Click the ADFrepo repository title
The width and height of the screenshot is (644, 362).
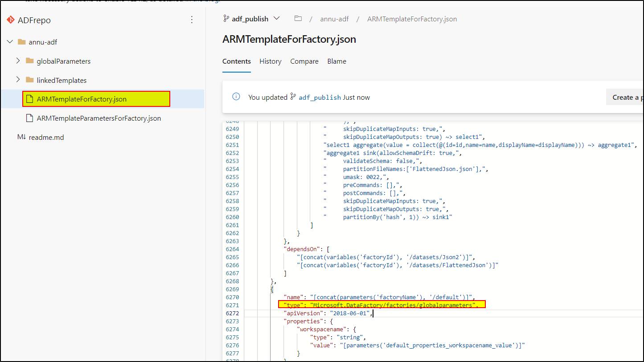(x=34, y=20)
